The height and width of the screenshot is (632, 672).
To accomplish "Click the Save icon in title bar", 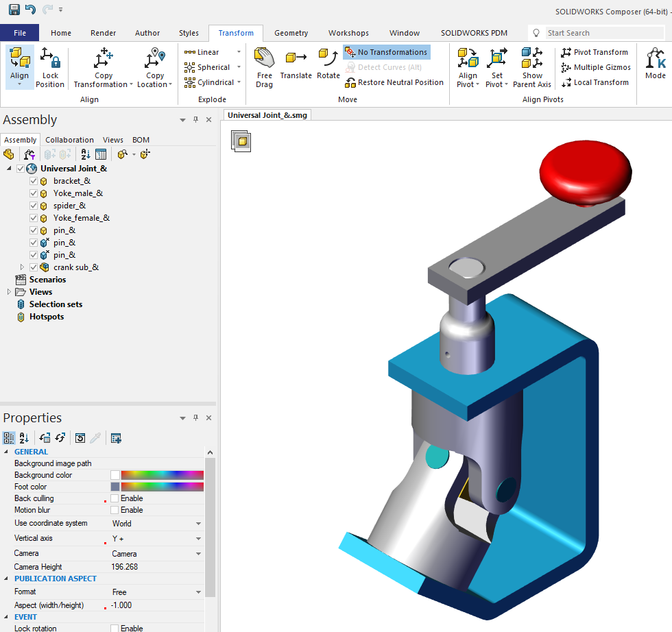I will click(14, 10).
